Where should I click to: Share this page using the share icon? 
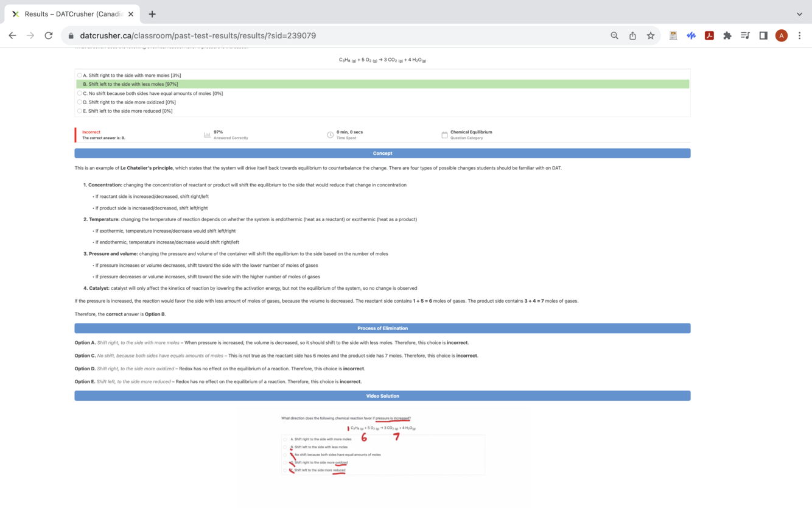(632, 36)
